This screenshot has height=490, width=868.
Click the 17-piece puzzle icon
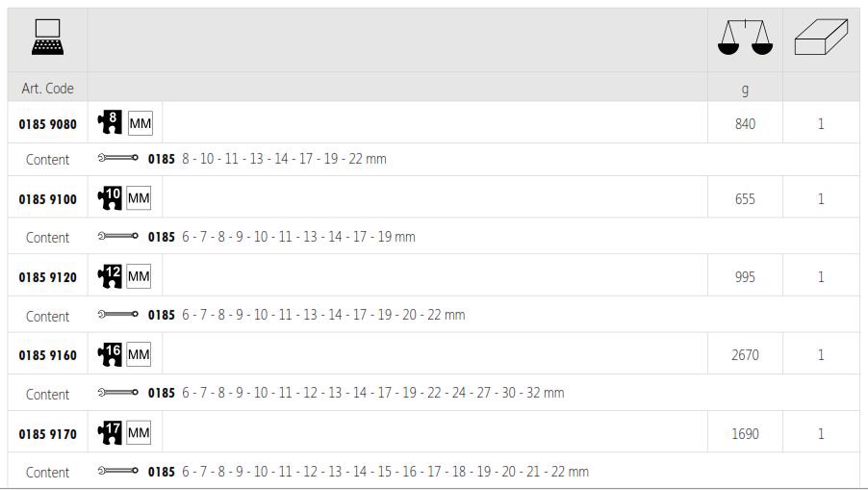tap(111, 432)
